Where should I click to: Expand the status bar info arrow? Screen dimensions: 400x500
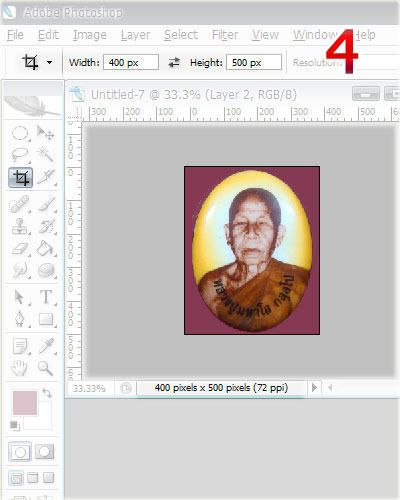click(x=314, y=388)
